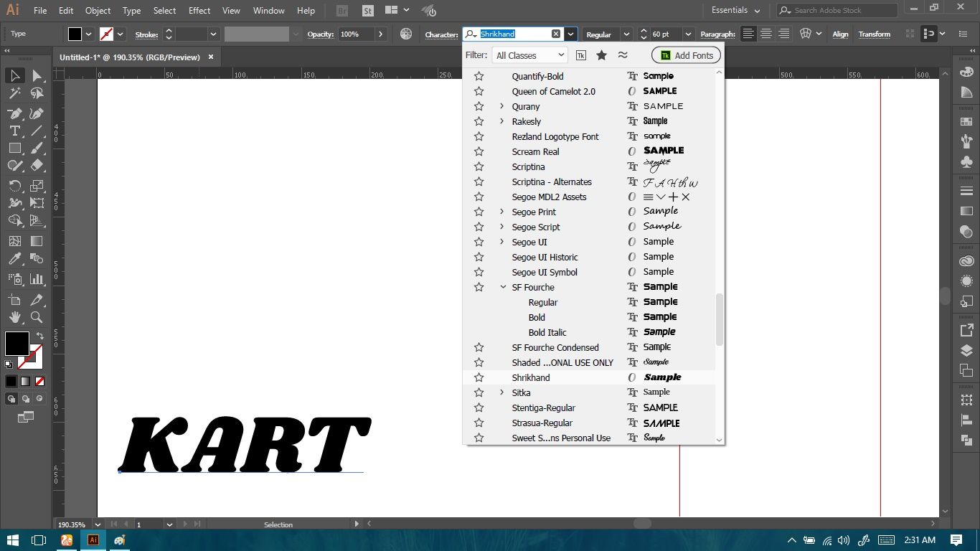980x551 pixels.
Task: Open the font size 60 pt dropdown
Action: [x=689, y=34]
